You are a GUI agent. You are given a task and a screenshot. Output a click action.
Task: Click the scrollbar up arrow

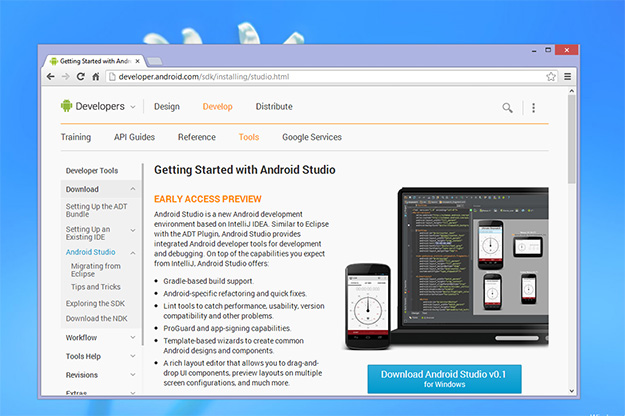click(x=572, y=91)
